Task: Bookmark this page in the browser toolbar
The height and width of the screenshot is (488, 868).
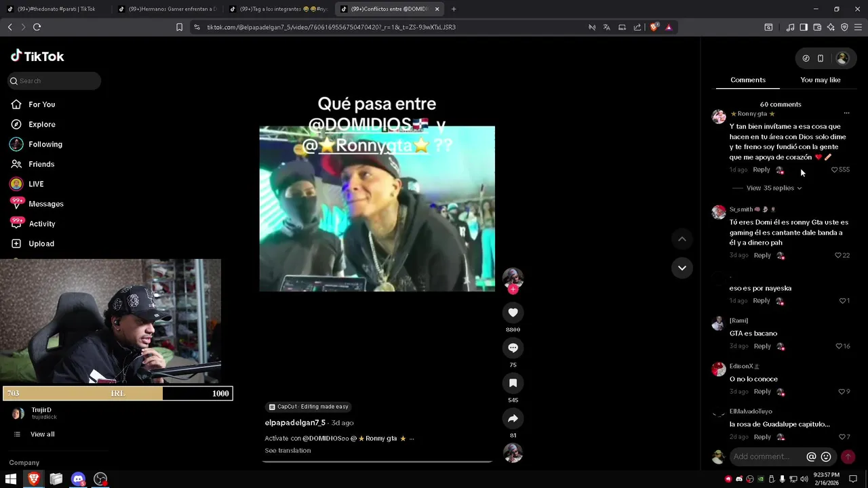Action: [179, 27]
